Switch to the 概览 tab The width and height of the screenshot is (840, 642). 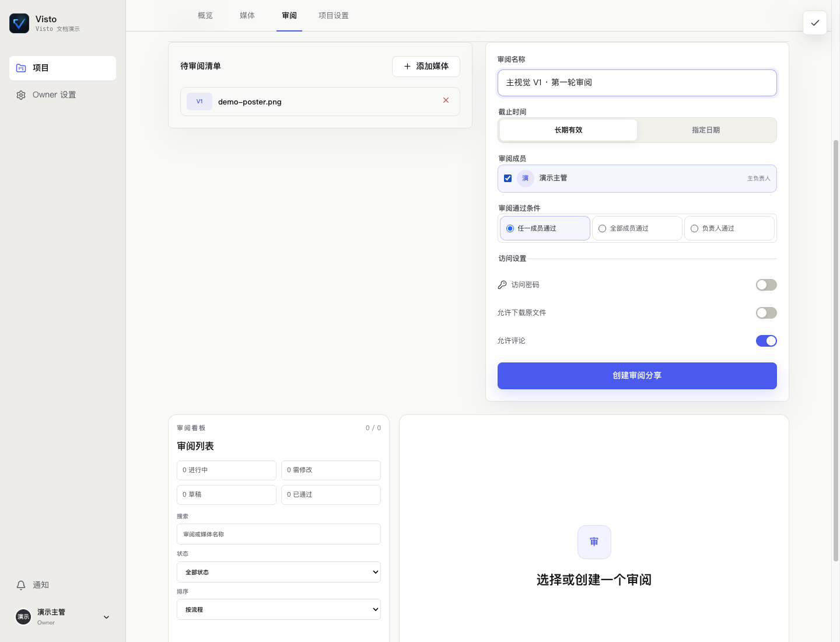pyautogui.click(x=205, y=16)
